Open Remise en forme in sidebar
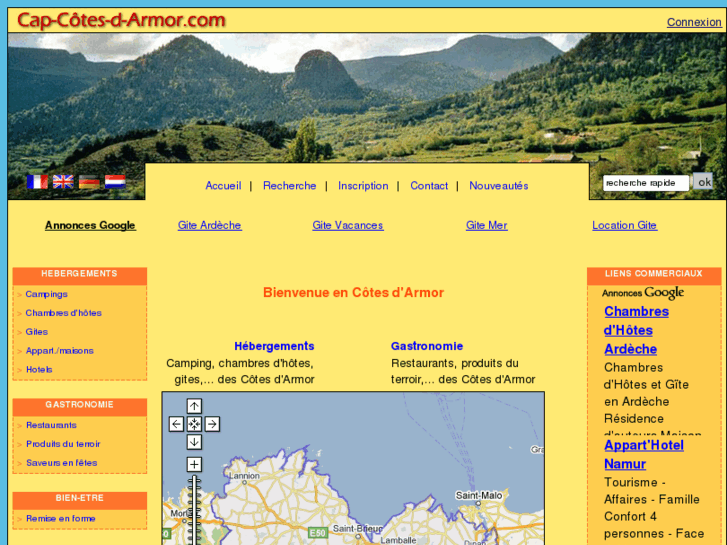 click(x=61, y=519)
